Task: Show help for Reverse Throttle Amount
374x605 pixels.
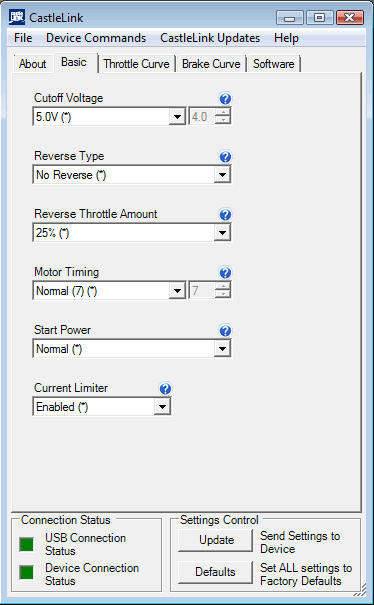Action: (225, 215)
